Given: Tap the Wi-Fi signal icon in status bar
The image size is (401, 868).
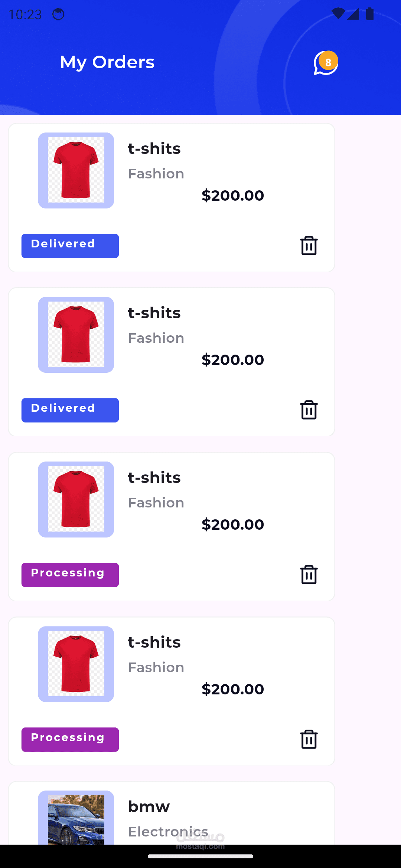Looking at the screenshot, I should [338, 14].
